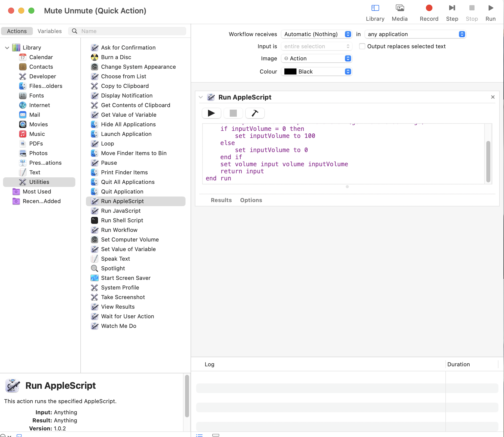Switch to the Variables tab
The height and width of the screenshot is (437, 504).
point(50,31)
